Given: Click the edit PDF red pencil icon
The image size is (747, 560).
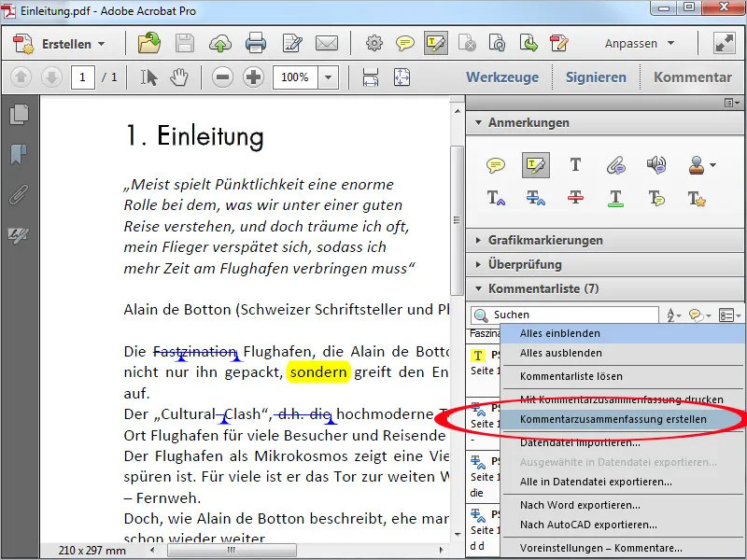Looking at the screenshot, I should [x=558, y=43].
